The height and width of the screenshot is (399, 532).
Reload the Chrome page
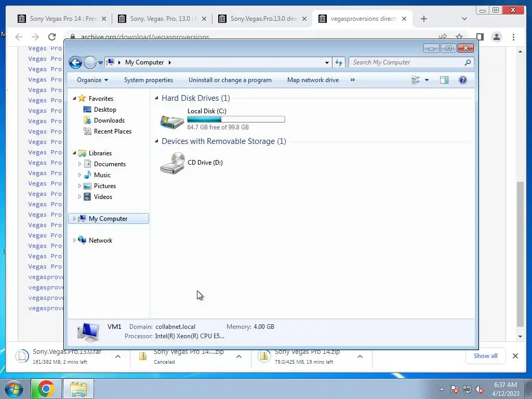[52, 37]
